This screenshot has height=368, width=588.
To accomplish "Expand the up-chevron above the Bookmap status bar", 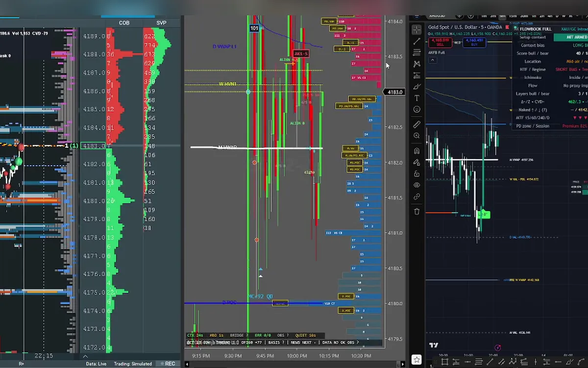I will pyautogui.click(x=85, y=357).
